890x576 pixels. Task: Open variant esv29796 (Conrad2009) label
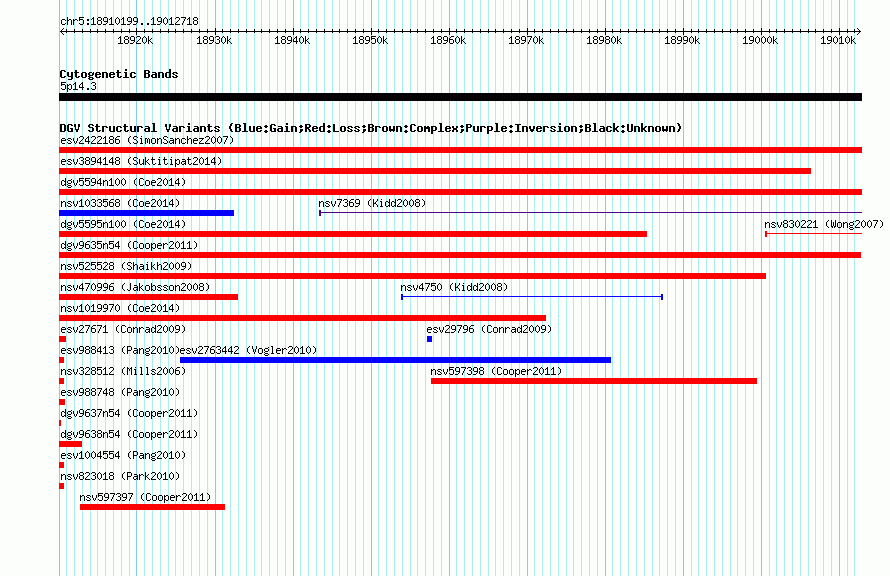(x=489, y=329)
